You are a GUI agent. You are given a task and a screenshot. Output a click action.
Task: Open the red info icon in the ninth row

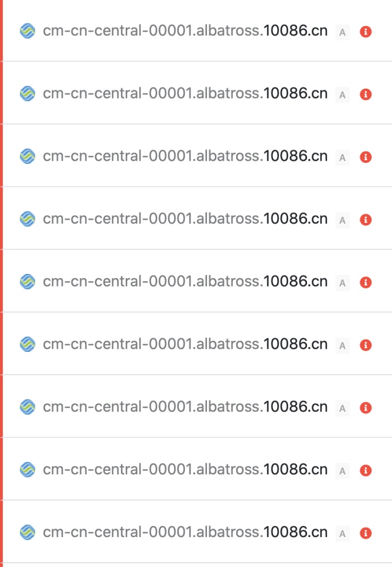(x=366, y=533)
